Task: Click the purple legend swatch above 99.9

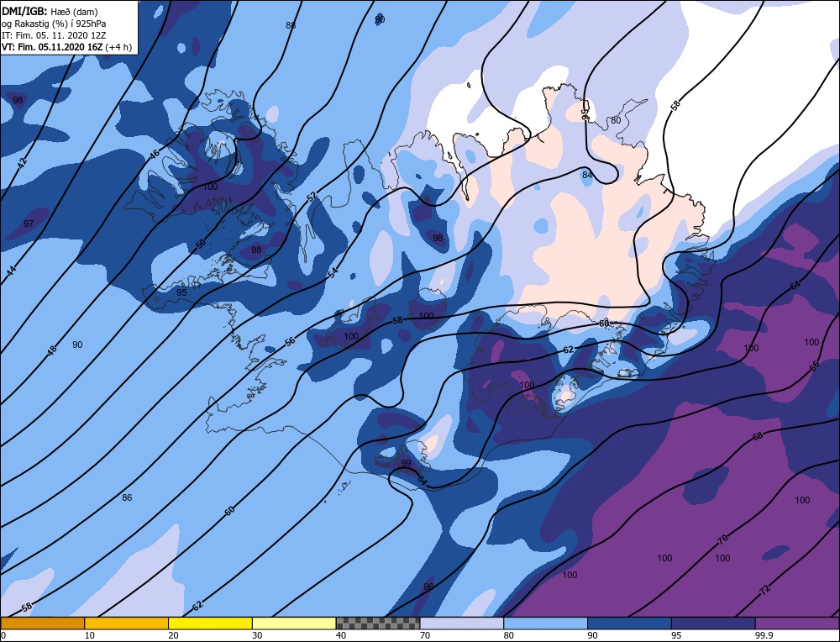Action: 797,623
